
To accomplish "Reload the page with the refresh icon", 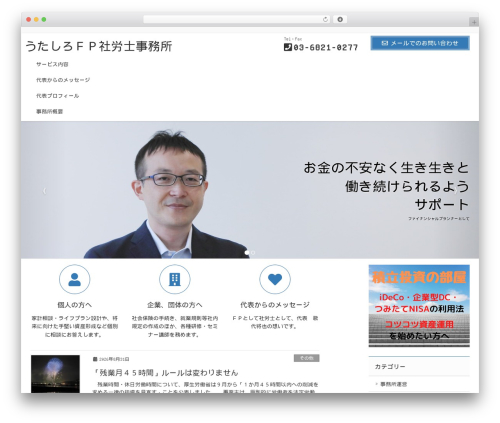I will pyautogui.click(x=325, y=19).
